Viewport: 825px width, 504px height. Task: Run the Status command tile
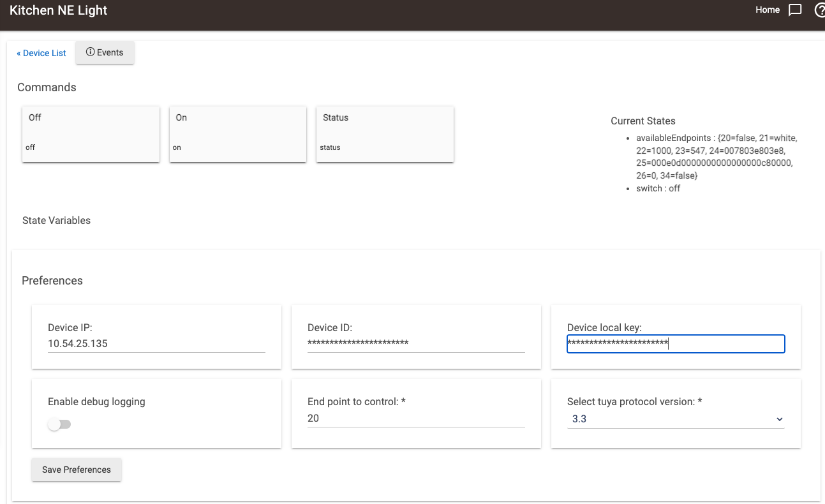pyautogui.click(x=385, y=134)
